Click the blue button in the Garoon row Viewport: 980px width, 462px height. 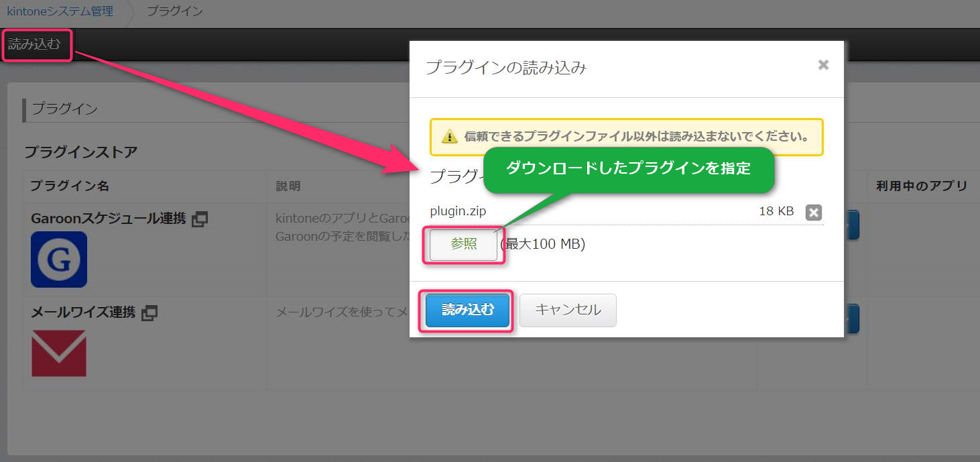point(851,225)
